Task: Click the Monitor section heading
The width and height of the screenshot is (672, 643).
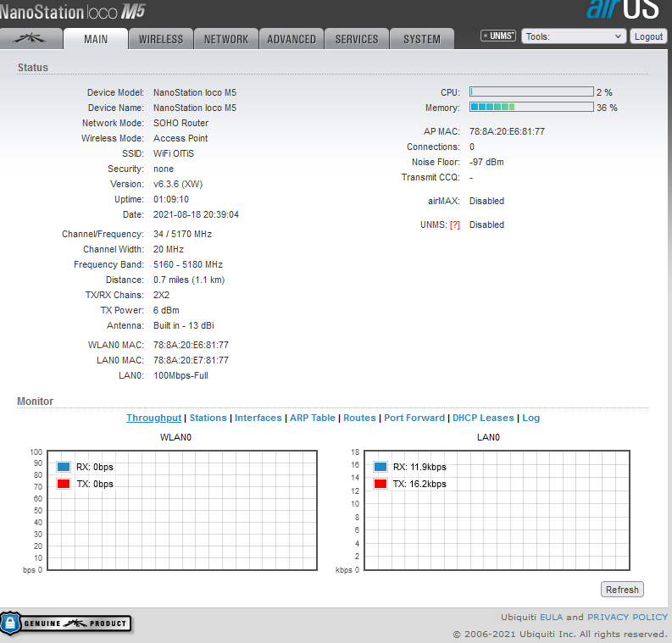Action: 35,402
